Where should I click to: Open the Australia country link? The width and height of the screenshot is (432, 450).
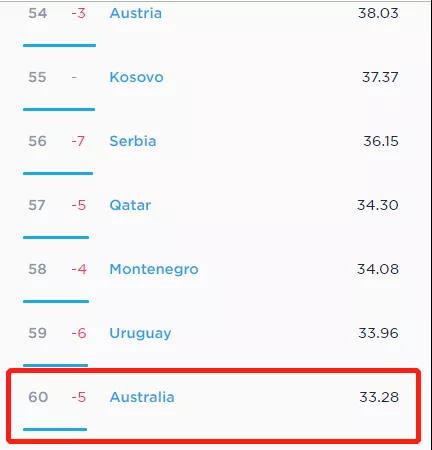142,397
